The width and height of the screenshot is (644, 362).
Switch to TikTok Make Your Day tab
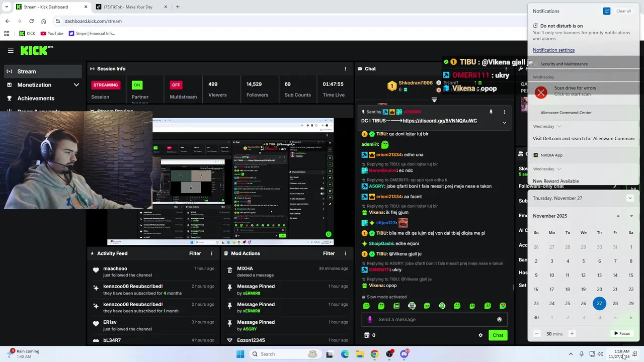click(x=131, y=7)
